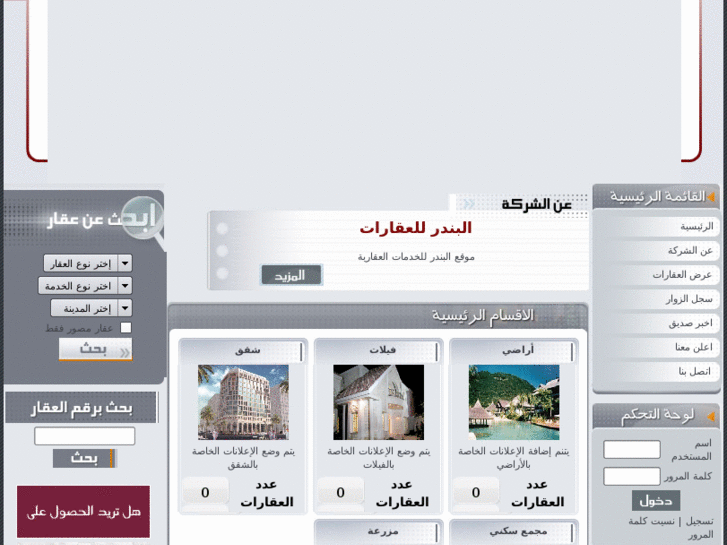Click the مجمع سكني category title
727x545 pixels.
[518, 532]
